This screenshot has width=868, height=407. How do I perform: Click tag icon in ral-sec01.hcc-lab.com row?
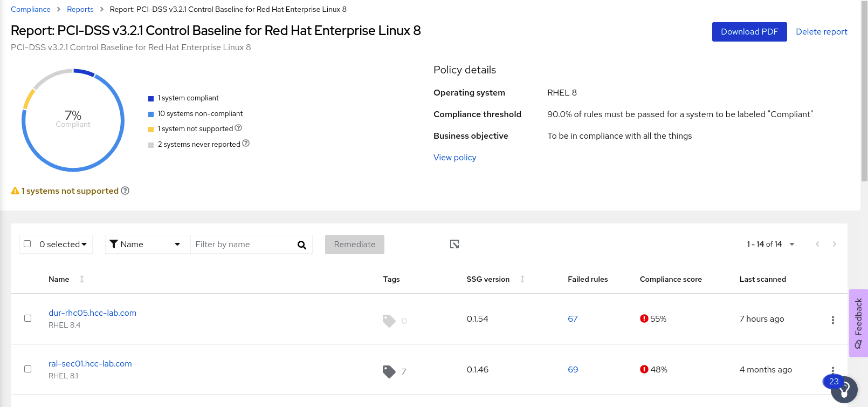(x=389, y=371)
